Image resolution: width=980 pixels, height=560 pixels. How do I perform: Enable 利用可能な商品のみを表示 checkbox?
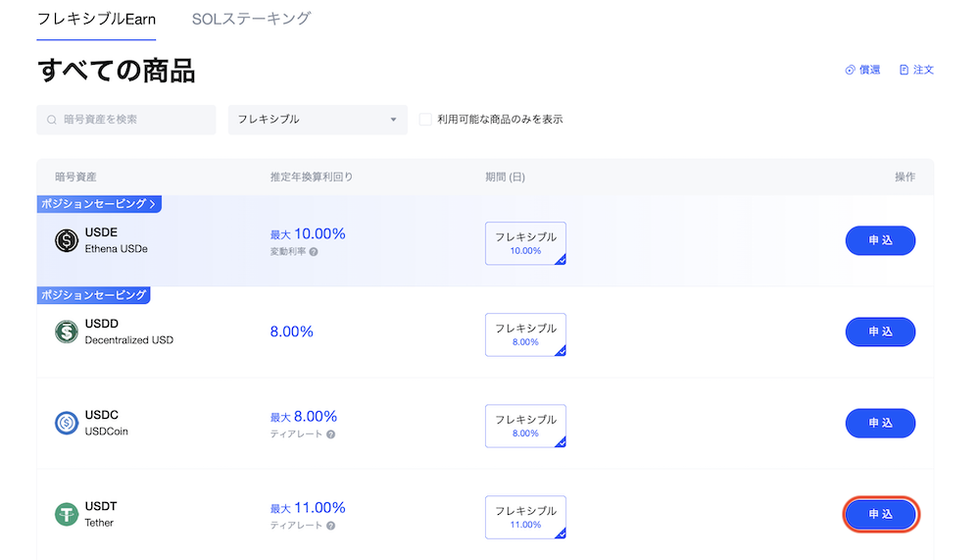pyautogui.click(x=425, y=120)
